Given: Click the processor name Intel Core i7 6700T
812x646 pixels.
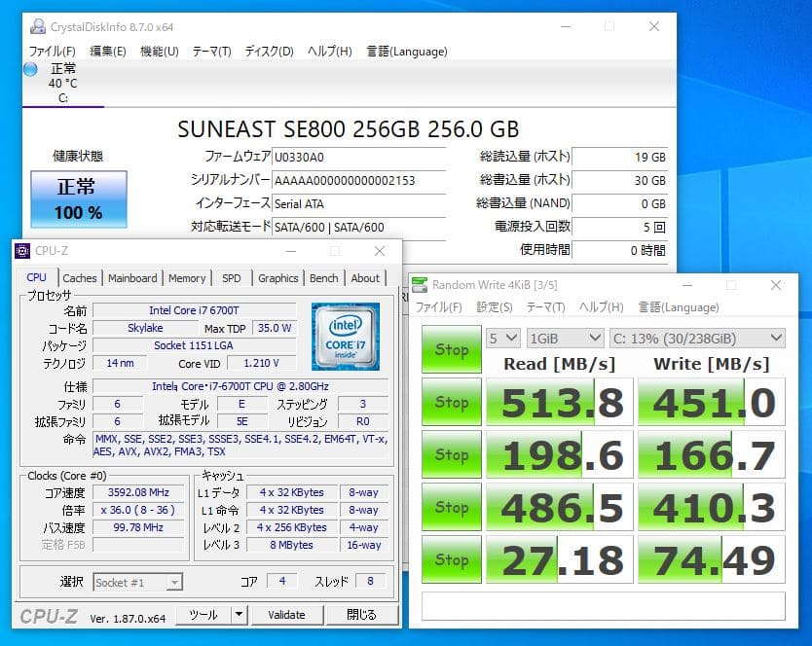Looking at the screenshot, I should (x=194, y=310).
